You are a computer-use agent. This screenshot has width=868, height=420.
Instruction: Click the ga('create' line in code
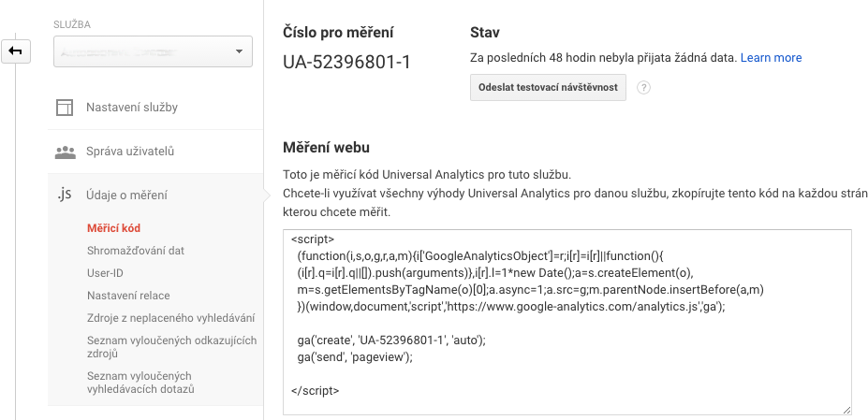click(391, 340)
